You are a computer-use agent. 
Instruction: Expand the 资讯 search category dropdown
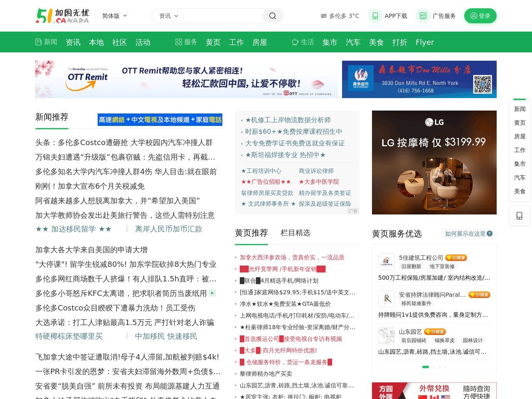click(x=168, y=16)
